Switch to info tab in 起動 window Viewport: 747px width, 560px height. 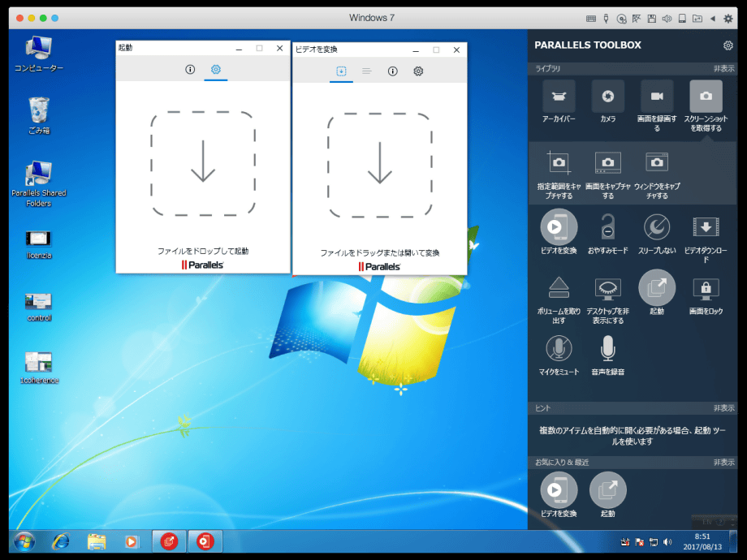pos(190,70)
